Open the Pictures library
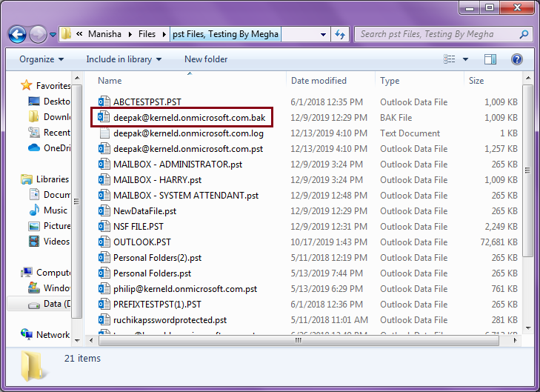This screenshot has height=392, width=540. point(49,225)
